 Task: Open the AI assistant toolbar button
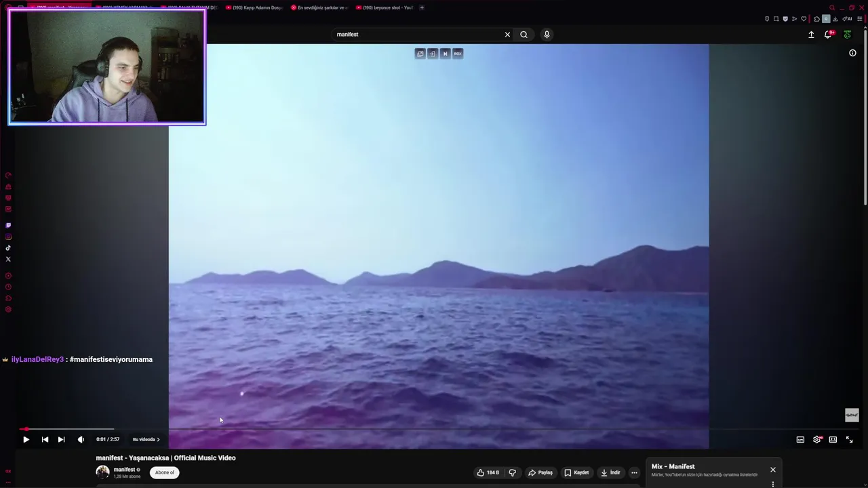(x=847, y=19)
